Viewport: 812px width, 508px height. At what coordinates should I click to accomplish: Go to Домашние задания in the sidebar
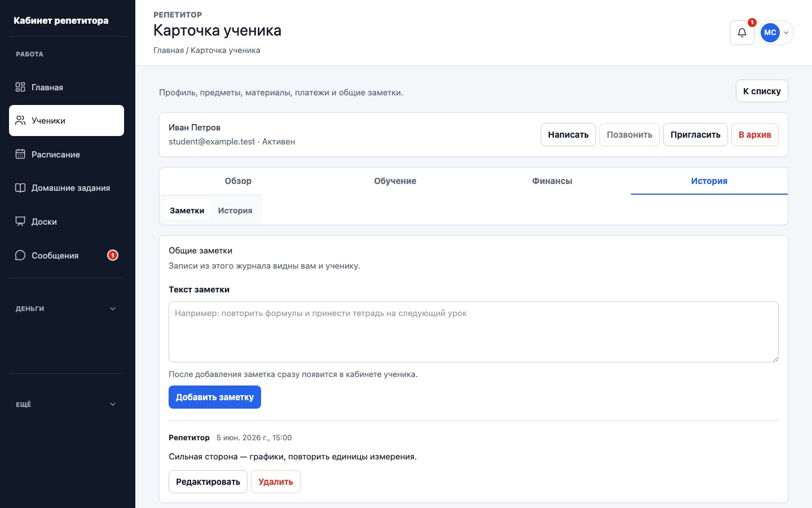tap(67, 188)
